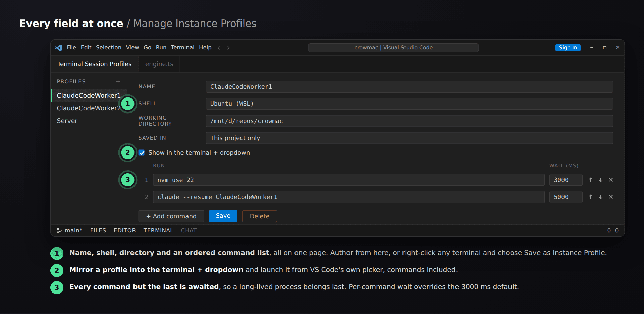Click TERMINAL in the status bar

tap(158, 230)
